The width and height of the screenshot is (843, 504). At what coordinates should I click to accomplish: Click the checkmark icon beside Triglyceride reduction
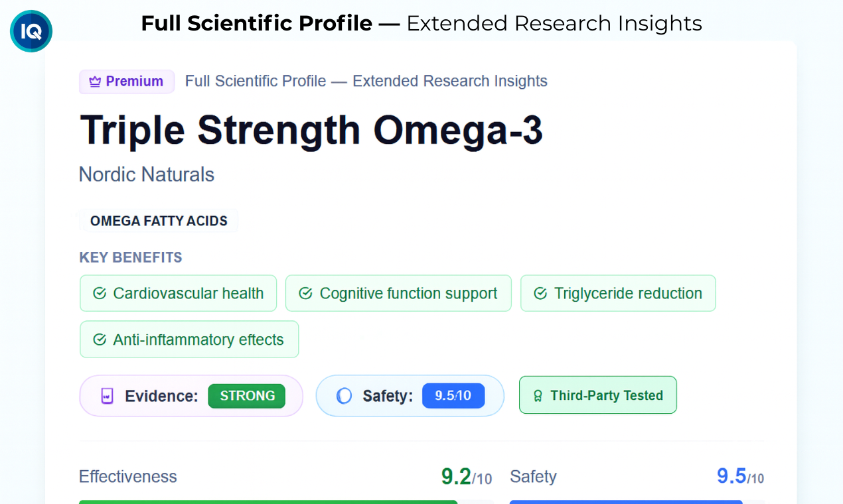pos(541,293)
